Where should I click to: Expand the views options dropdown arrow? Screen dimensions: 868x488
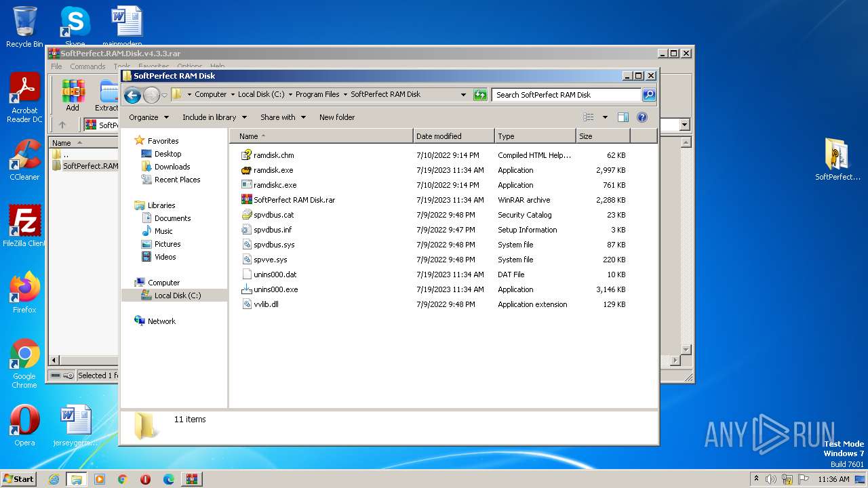tap(605, 117)
